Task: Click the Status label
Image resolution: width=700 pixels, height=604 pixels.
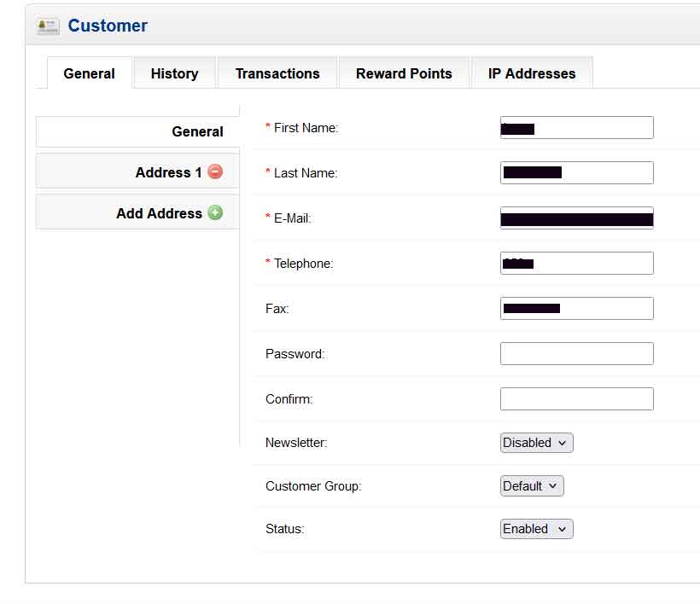Action: click(285, 529)
